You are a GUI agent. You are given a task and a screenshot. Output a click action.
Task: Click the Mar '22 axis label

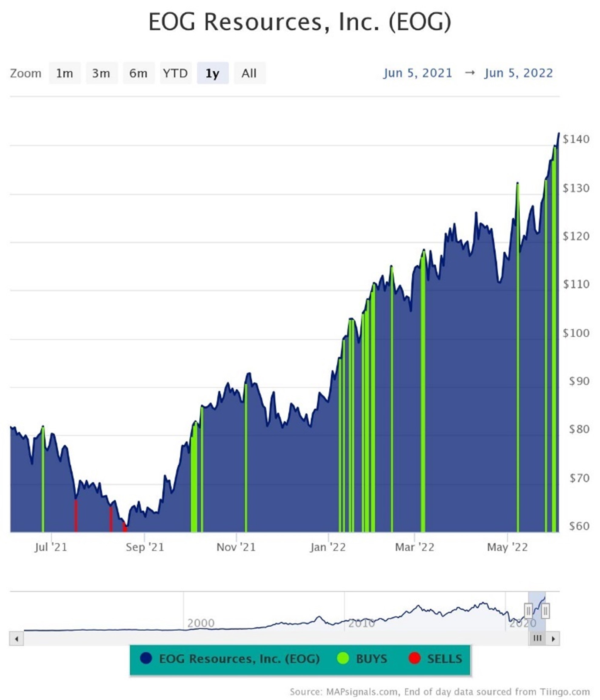pyautogui.click(x=414, y=547)
